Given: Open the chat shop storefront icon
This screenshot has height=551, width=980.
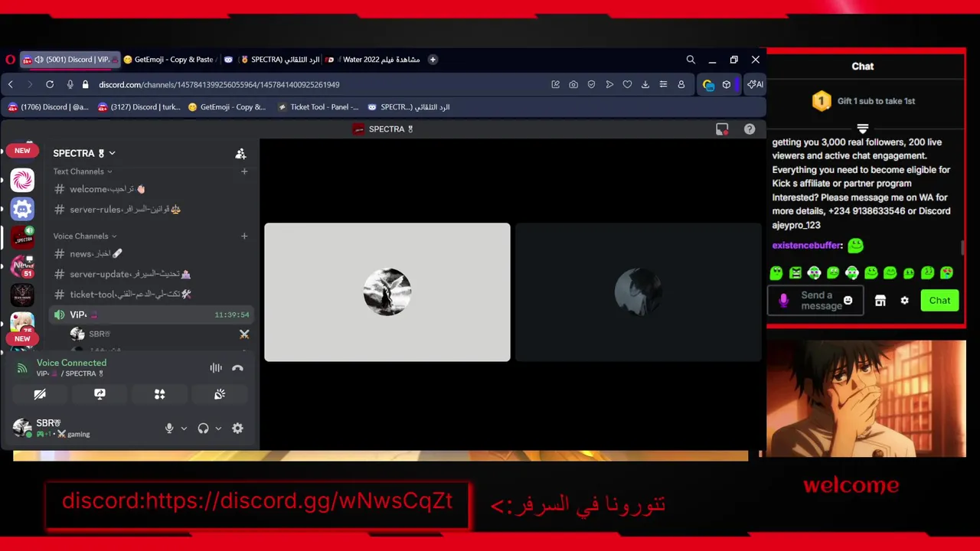Looking at the screenshot, I should (x=880, y=301).
